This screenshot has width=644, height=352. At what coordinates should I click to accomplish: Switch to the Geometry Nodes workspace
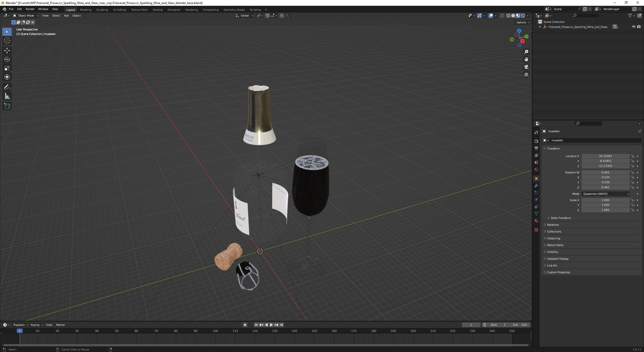(x=234, y=10)
